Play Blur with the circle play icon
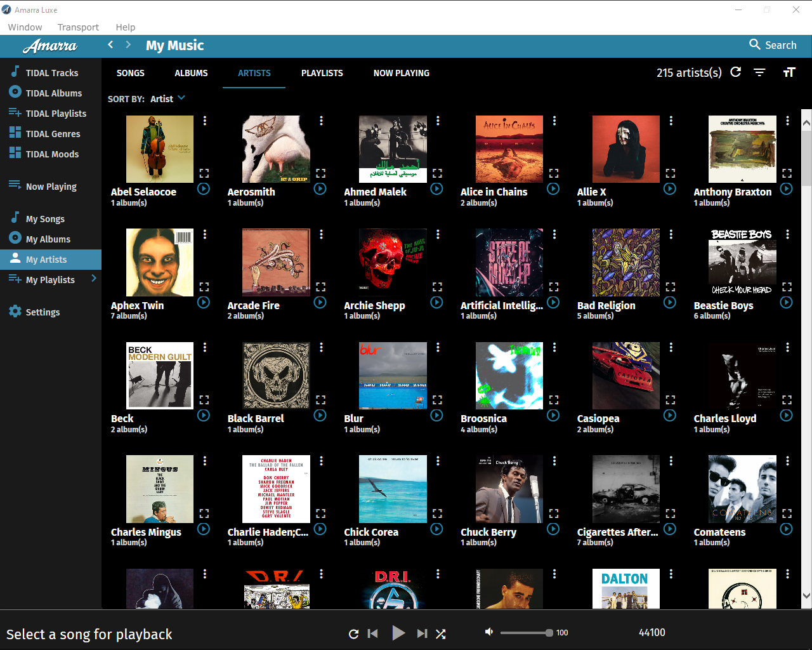812x650 pixels. pos(437,415)
